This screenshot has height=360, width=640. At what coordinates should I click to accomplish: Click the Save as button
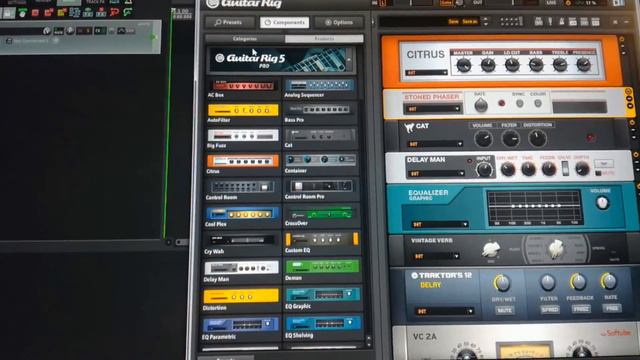[x=470, y=22]
